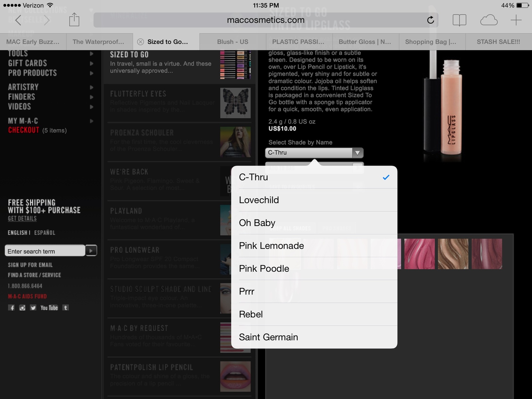The width and height of the screenshot is (532, 399).
Task: Open the M·A·C Instagram icon
Action: [x=22, y=308]
